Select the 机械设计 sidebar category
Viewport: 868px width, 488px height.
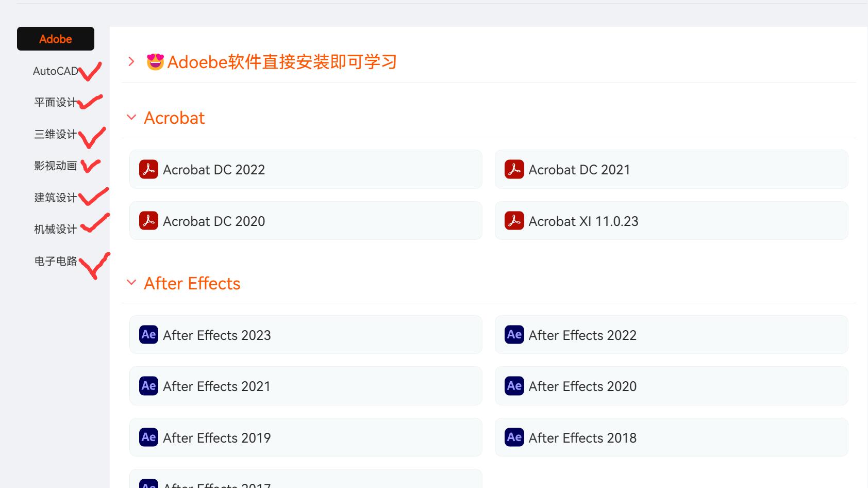coord(56,230)
